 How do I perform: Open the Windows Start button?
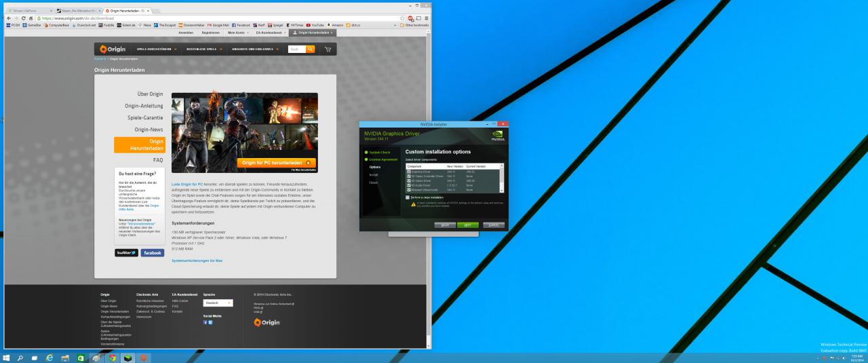[x=7, y=357]
